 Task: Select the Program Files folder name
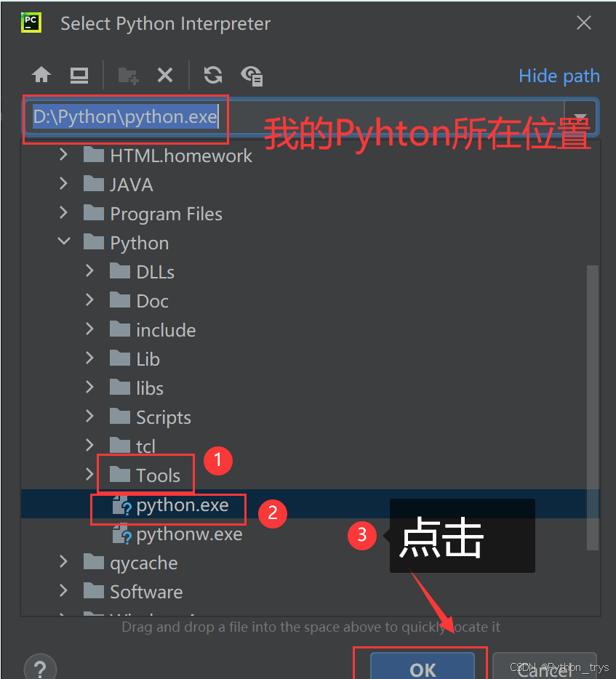[x=167, y=214]
